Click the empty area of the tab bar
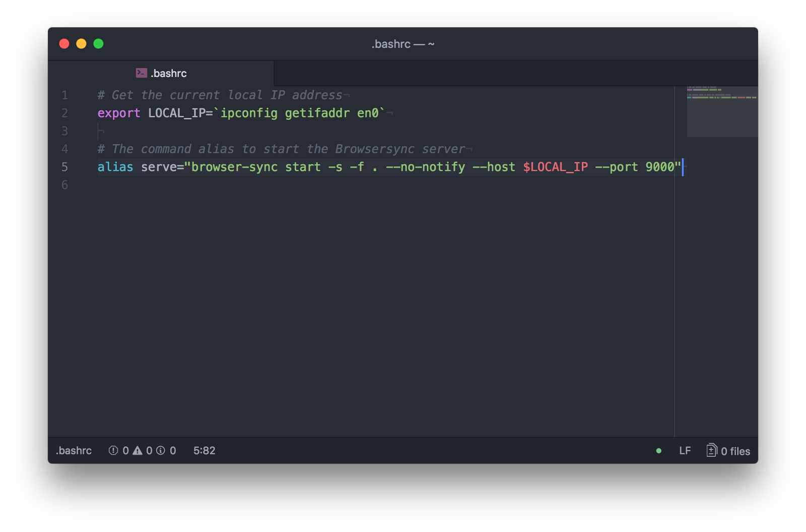The height and width of the screenshot is (532, 806). [504, 73]
